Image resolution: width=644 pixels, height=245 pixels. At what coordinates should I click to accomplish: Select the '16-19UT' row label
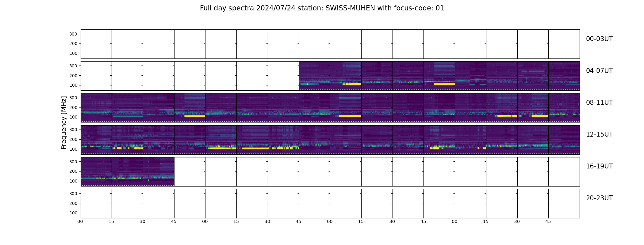click(x=599, y=166)
